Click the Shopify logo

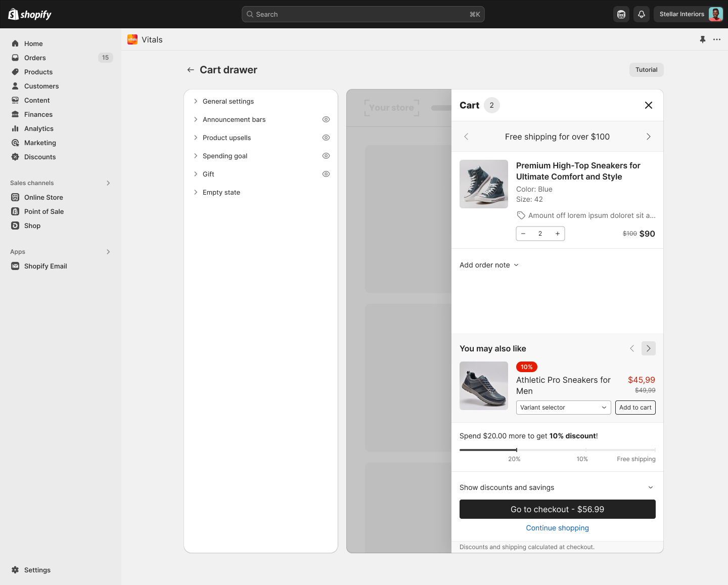(x=30, y=14)
